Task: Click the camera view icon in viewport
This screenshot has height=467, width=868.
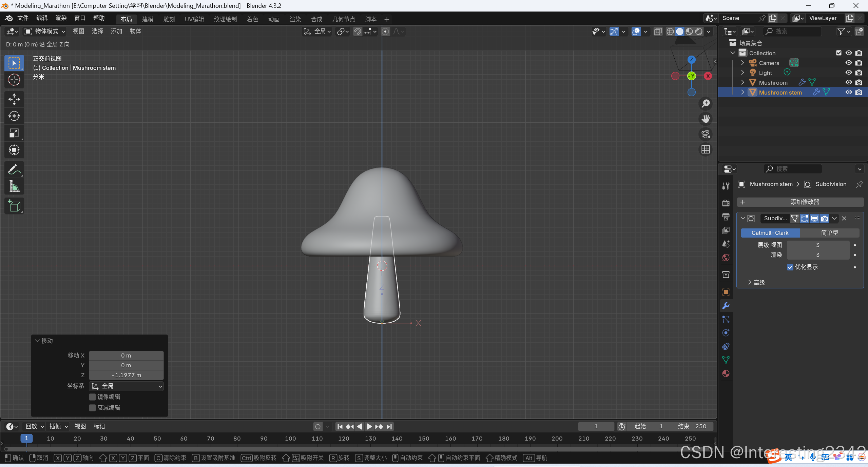Action: [706, 134]
